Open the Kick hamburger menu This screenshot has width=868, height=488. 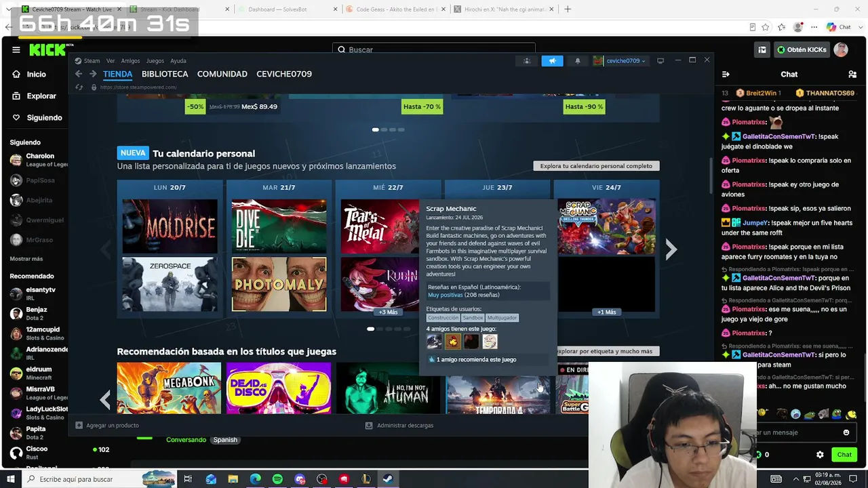click(x=16, y=49)
